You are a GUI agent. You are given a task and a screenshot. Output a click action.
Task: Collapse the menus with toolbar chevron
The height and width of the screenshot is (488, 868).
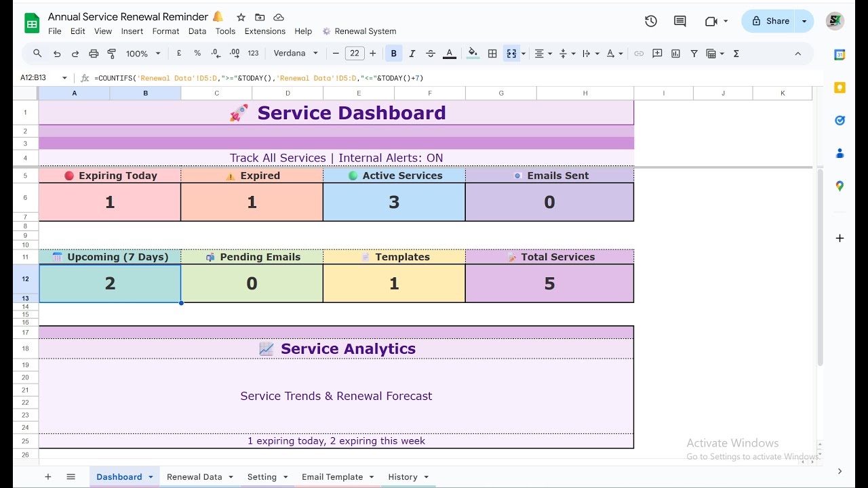[x=797, y=54]
